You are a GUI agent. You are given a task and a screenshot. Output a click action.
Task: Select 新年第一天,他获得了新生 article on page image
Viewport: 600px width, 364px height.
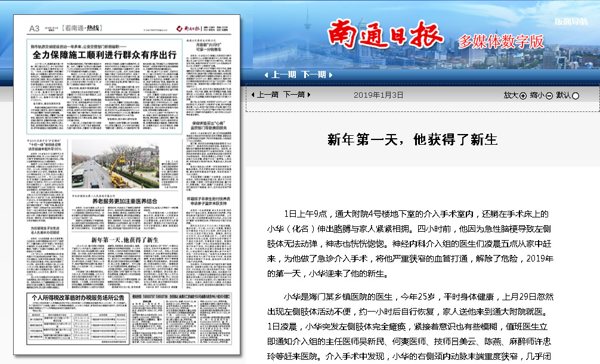click(x=123, y=239)
